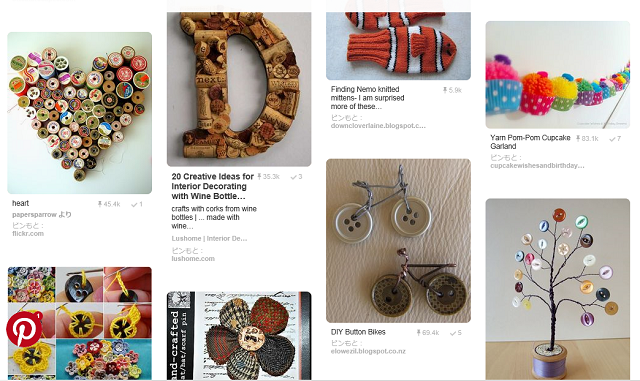640x381 pixels.
Task: Click the checkmark with 7 on Cupcake Garland
Action: [615, 139]
